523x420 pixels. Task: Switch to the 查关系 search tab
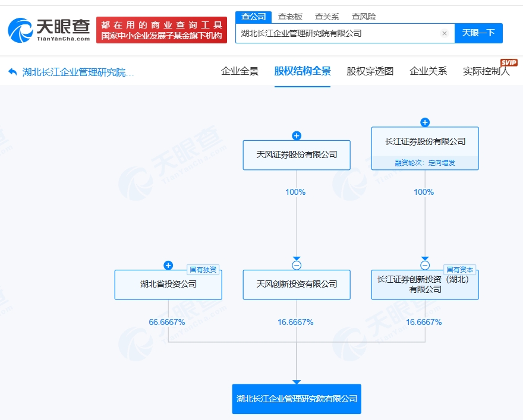[x=327, y=17]
